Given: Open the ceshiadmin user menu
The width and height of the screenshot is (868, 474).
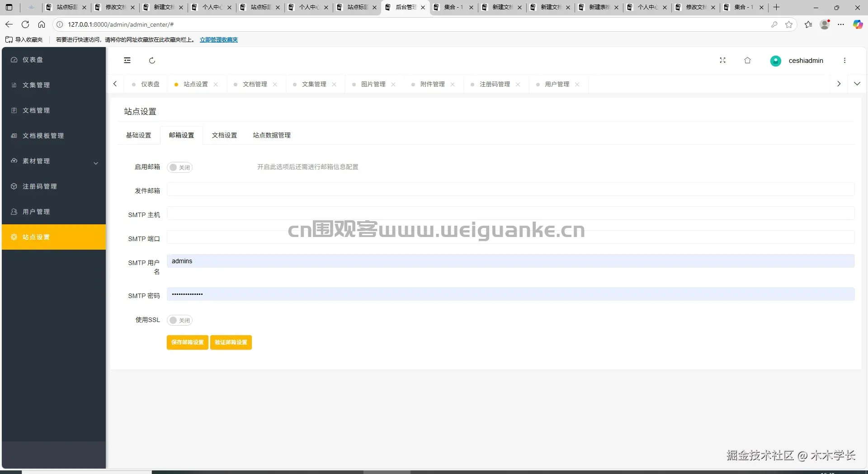Looking at the screenshot, I should [x=797, y=61].
